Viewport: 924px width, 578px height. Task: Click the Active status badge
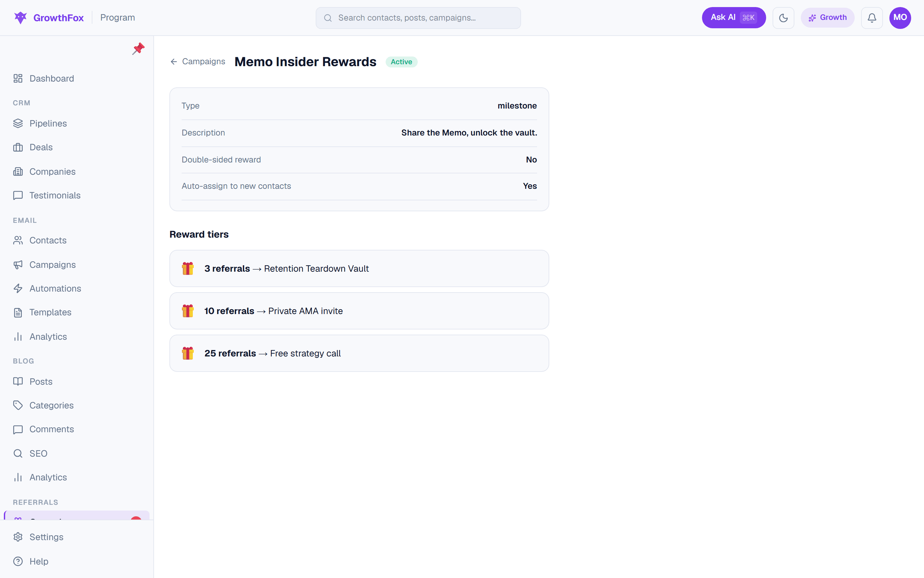tap(401, 62)
